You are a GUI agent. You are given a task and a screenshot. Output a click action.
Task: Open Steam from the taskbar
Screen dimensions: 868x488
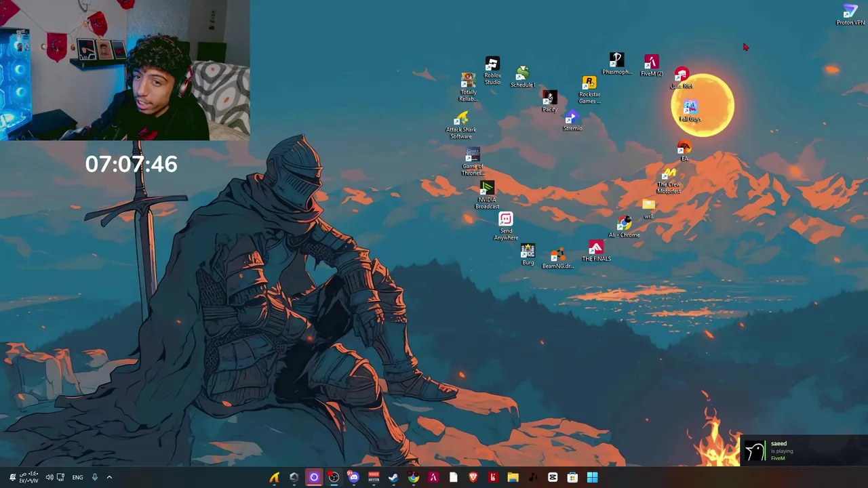(393, 477)
